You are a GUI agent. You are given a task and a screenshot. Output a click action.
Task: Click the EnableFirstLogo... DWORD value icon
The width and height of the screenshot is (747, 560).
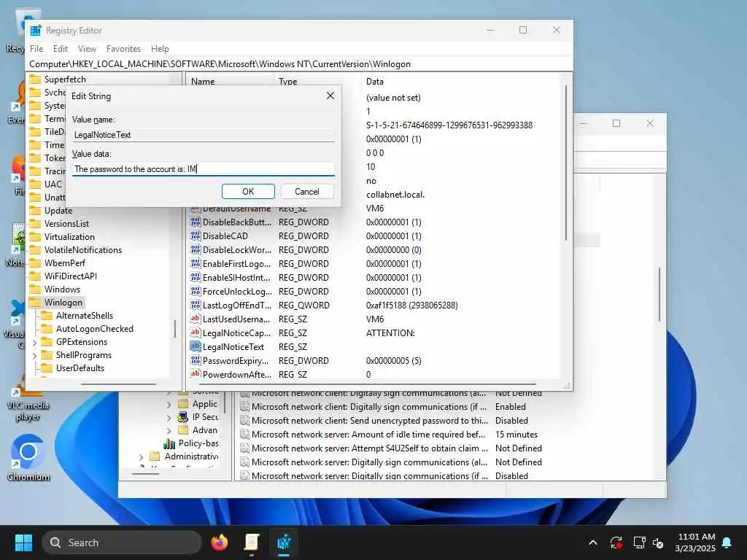click(x=195, y=263)
